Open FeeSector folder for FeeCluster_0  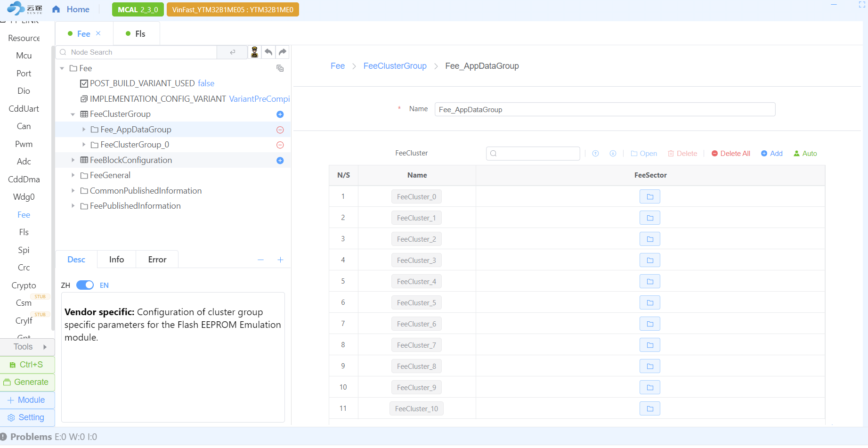tap(649, 196)
